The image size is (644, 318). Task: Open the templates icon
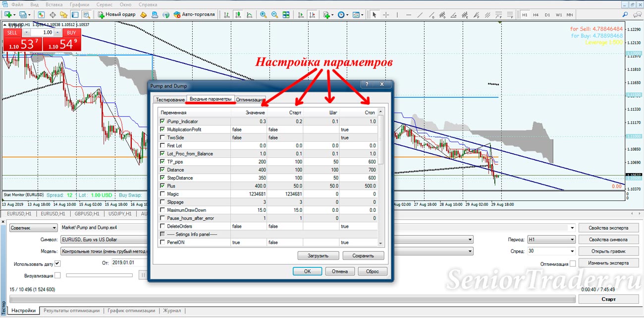click(356, 15)
